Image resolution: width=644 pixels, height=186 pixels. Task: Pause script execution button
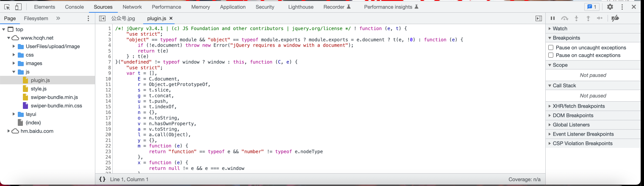click(552, 18)
